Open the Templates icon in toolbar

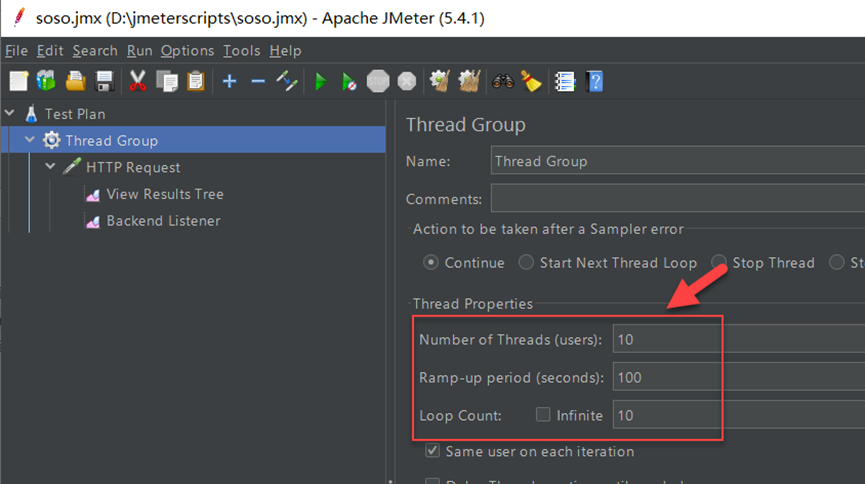tap(46, 82)
